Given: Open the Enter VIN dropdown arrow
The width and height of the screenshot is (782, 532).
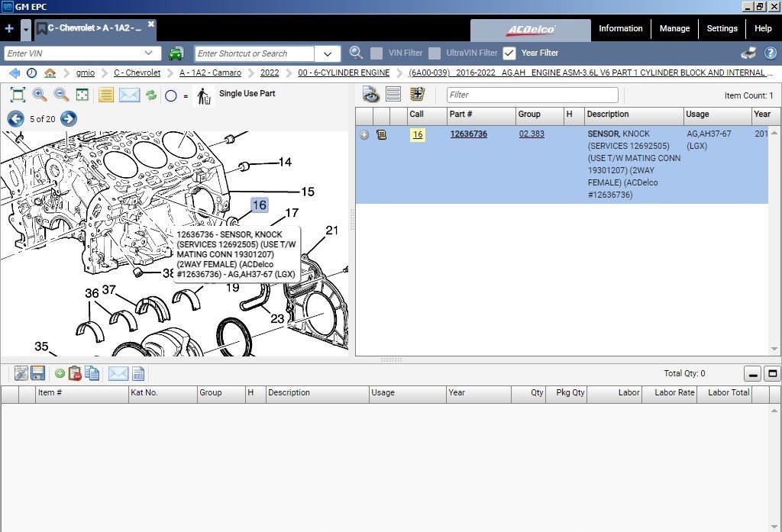Looking at the screenshot, I should [151, 53].
